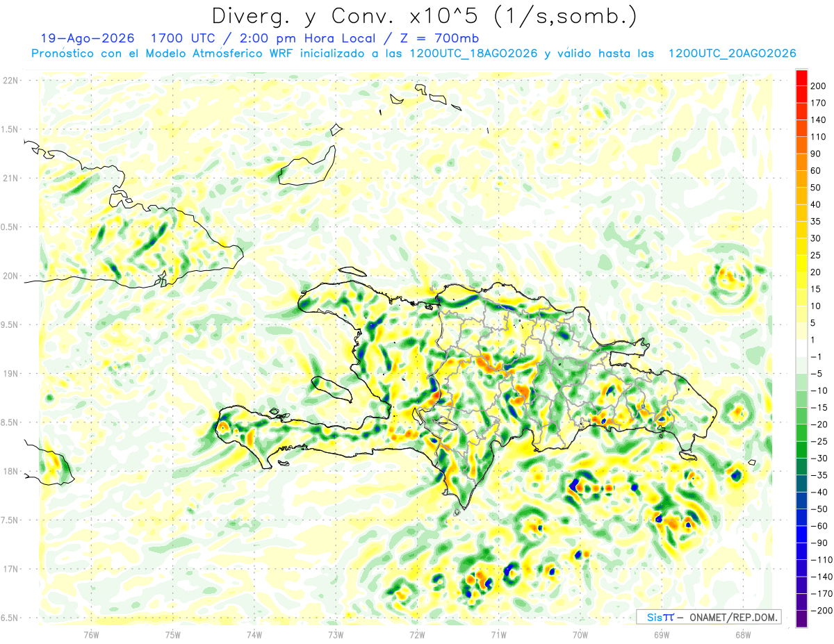Click the colorbar value label 170

819,103
